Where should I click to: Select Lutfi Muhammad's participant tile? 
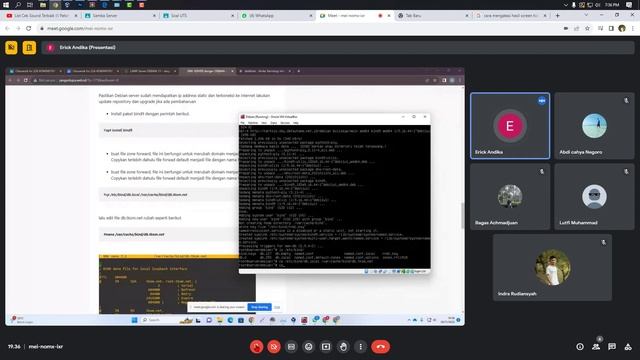click(594, 197)
